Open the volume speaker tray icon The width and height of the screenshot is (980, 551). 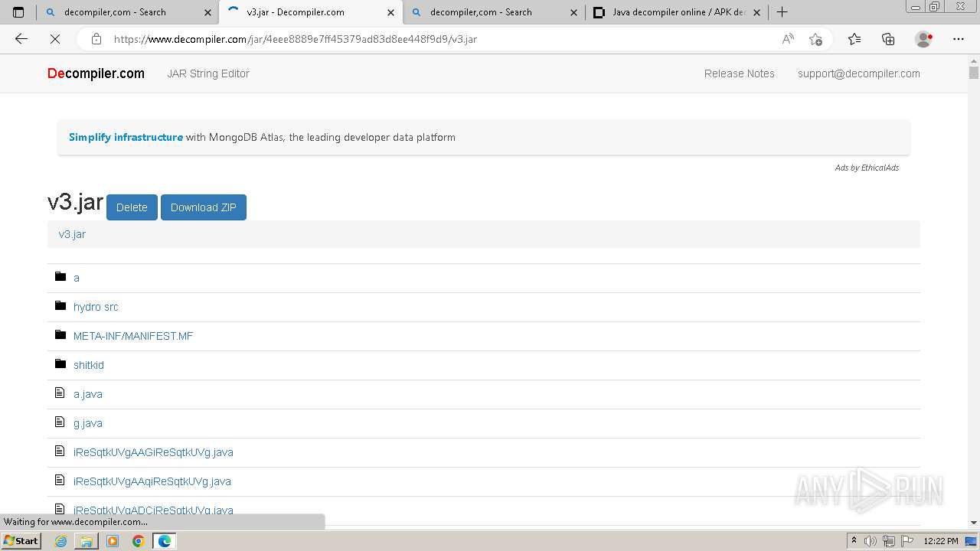pyautogui.click(x=871, y=541)
